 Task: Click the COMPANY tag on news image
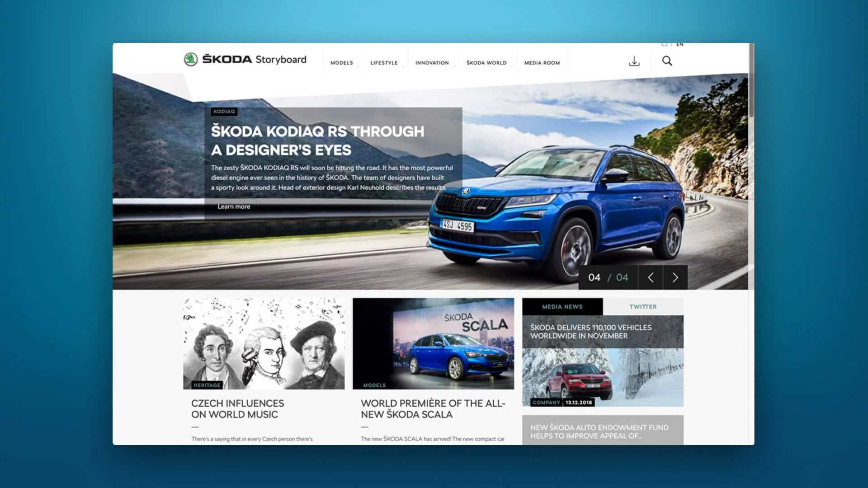(547, 402)
